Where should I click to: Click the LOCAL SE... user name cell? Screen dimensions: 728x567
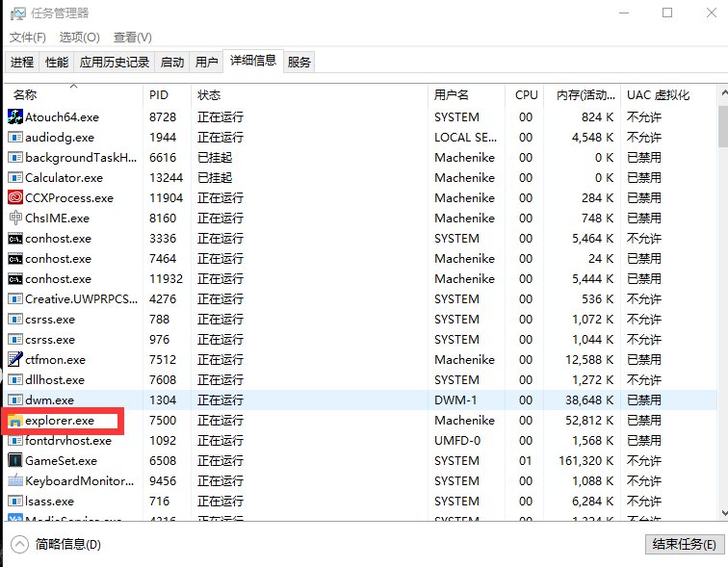pos(465,138)
